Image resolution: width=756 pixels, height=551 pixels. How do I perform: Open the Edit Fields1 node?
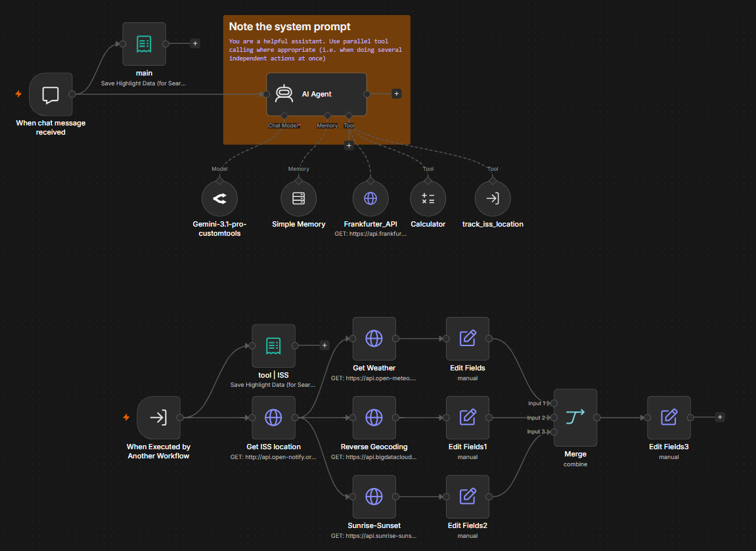pyautogui.click(x=468, y=418)
